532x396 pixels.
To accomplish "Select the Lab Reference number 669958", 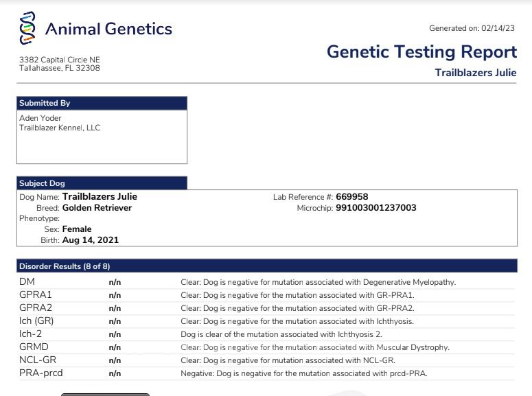I will [352, 197].
